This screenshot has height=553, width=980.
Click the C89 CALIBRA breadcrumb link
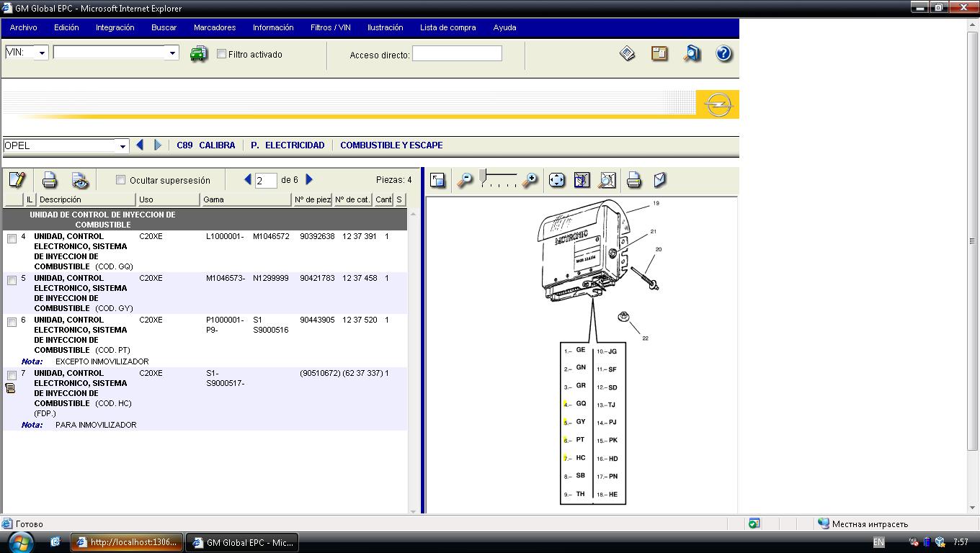click(x=206, y=145)
